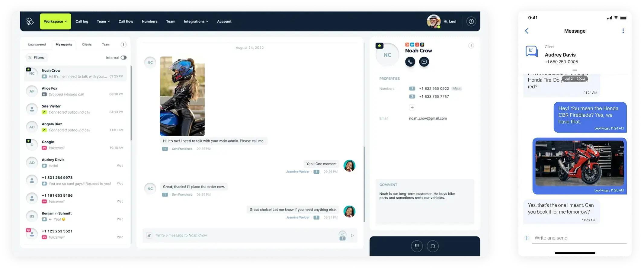This screenshot has height=270, width=644.
Task: Open the dial pad in bottom panel
Action: (417, 246)
